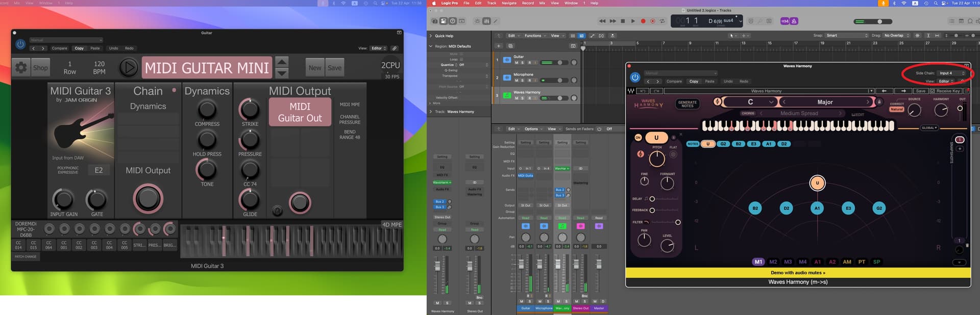Rewind the Logic Pro transport
The width and height of the screenshot is (980, 315).
[602, 21]
